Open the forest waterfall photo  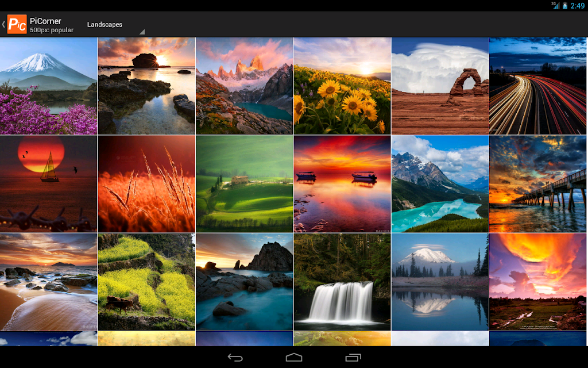click(342, 282)
